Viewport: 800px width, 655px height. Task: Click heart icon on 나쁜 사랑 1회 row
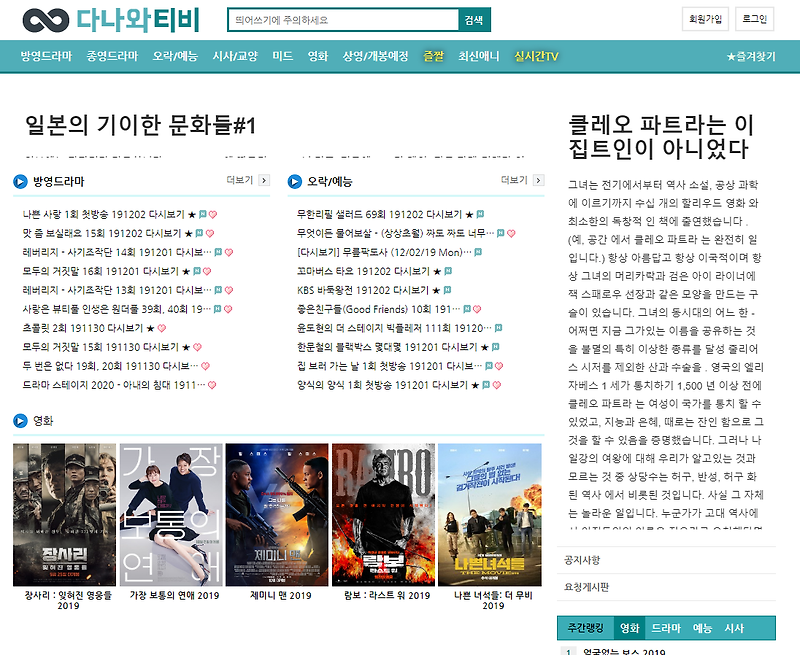pos(213,215)
